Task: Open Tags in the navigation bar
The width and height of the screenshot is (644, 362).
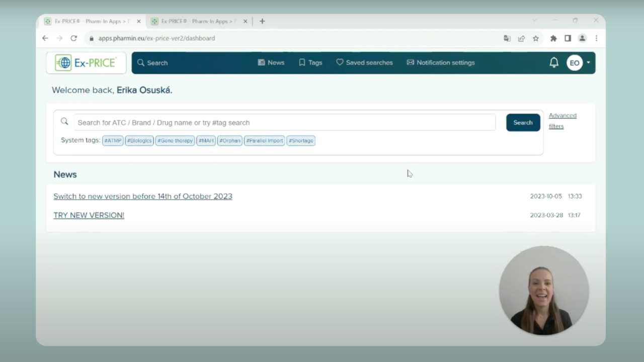Action: [310, 63]
